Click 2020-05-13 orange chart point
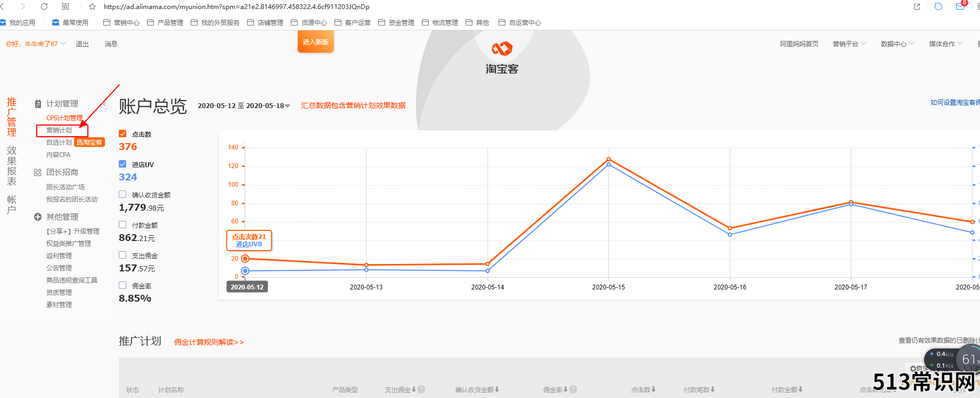980x398 pixels. (366, 265)
